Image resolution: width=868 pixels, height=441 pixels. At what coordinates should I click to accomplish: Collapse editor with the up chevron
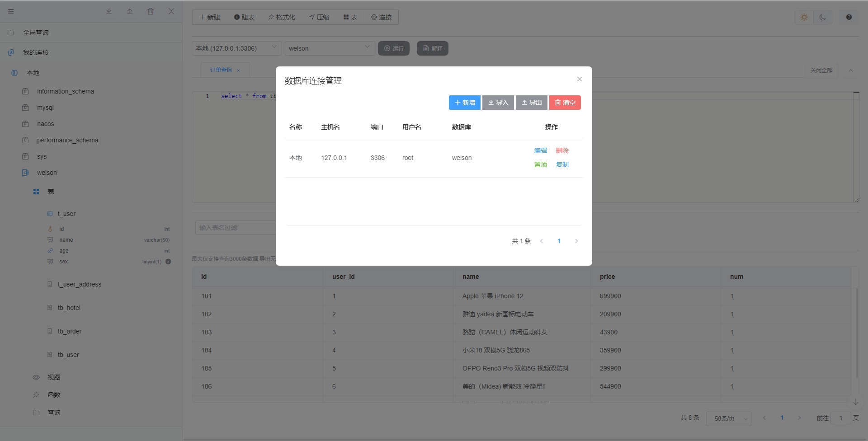851,70
